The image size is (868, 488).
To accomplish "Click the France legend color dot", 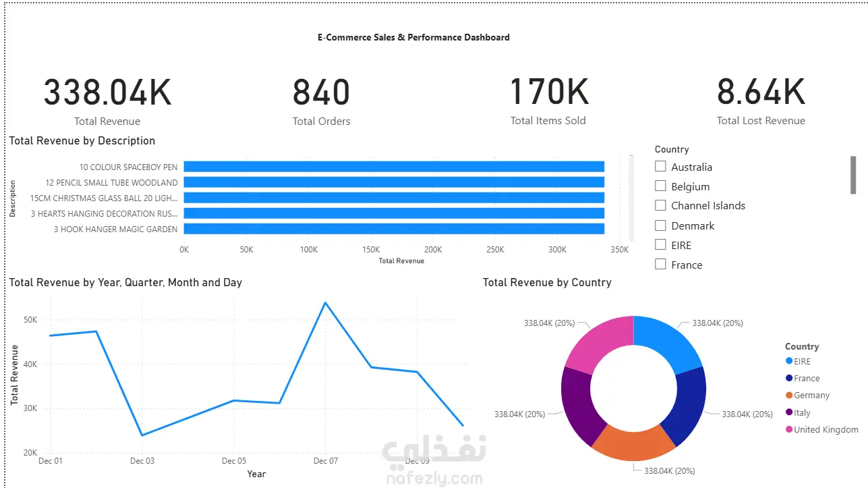I will coord(789,378).
